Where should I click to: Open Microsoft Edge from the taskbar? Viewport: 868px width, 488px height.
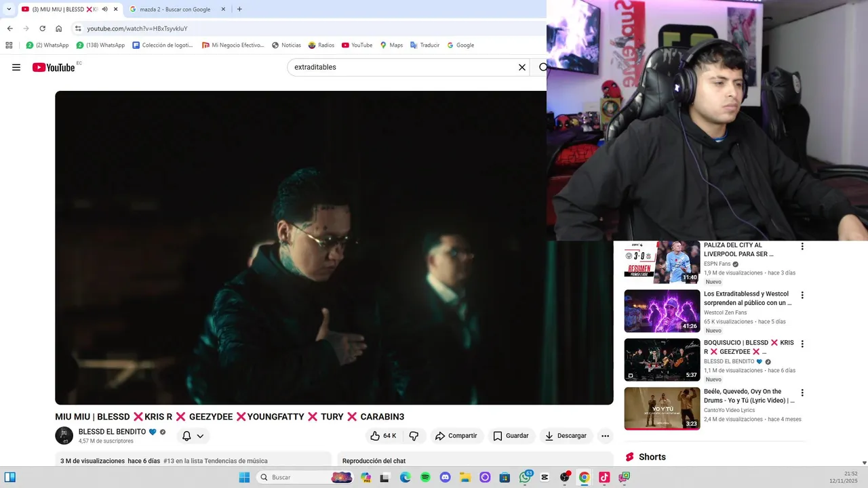click(x=406, y=477)
